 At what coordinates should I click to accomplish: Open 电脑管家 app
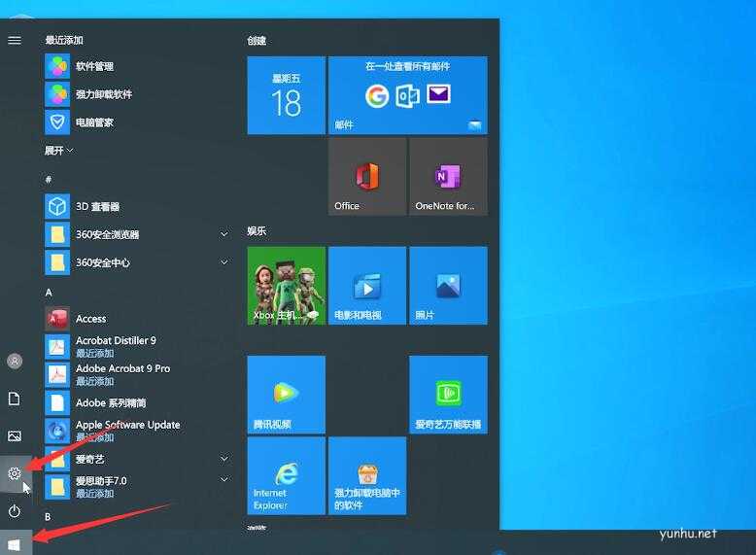point(137,122)
